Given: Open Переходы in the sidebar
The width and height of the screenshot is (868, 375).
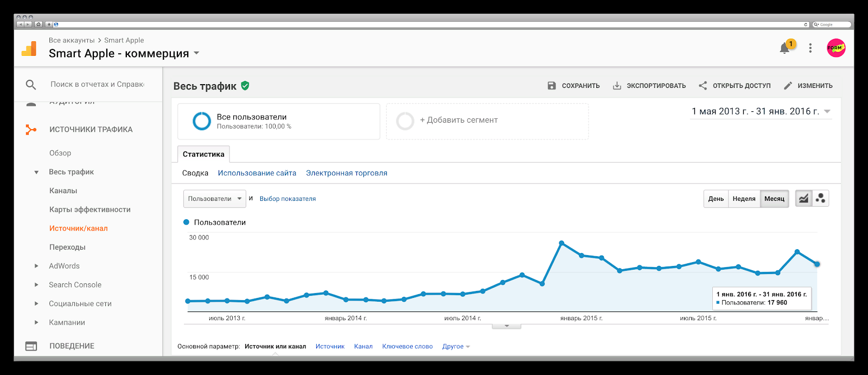Looking at the screenshot, I should tap(67, 247).
